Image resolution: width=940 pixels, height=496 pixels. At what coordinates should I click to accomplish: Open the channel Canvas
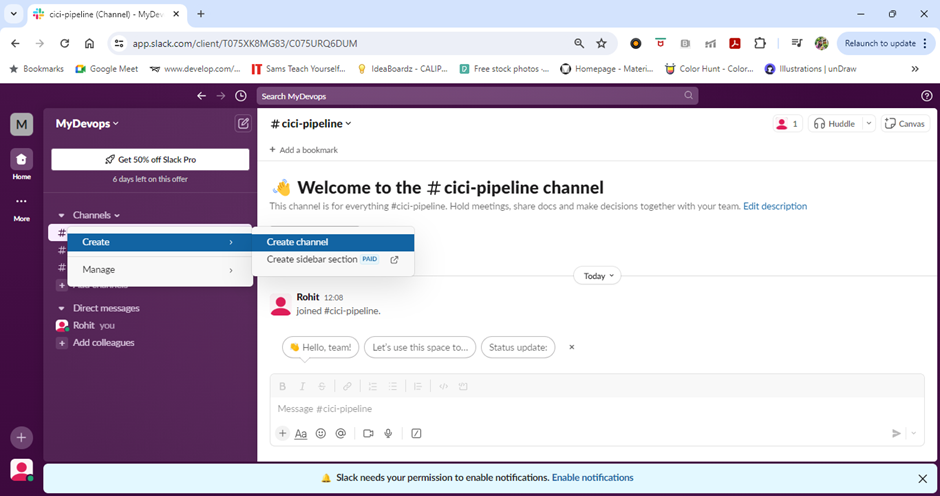pos(905,124)
